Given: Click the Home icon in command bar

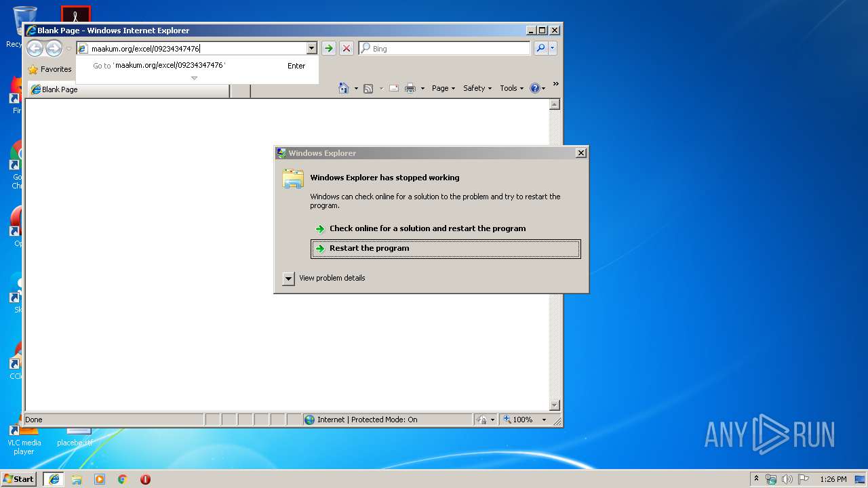Looking at the screenshot, I should click(344, 88).
